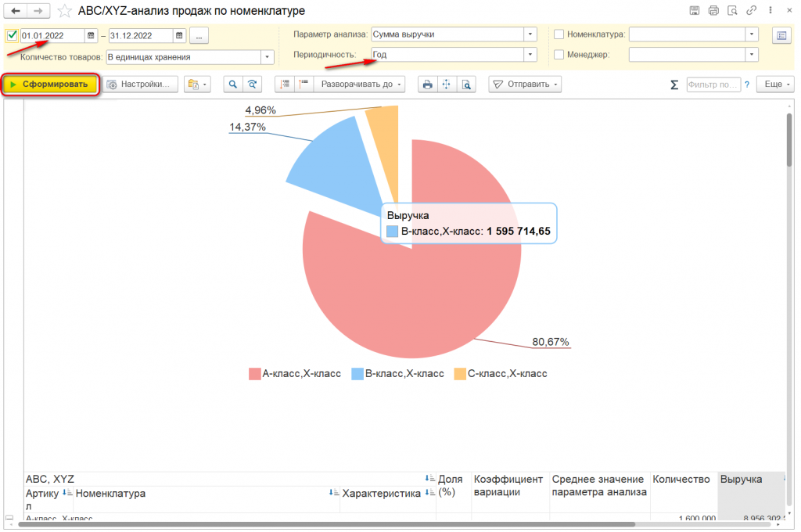The image size is (801, 532).
Task: Add report to favorites with the star
Action: pos(64,11)
